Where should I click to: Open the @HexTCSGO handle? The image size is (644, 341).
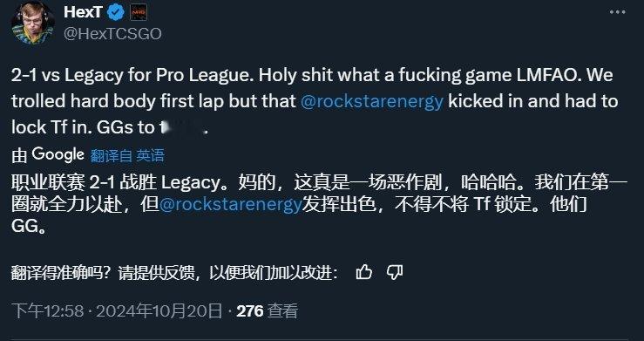(x=112, y=34)
